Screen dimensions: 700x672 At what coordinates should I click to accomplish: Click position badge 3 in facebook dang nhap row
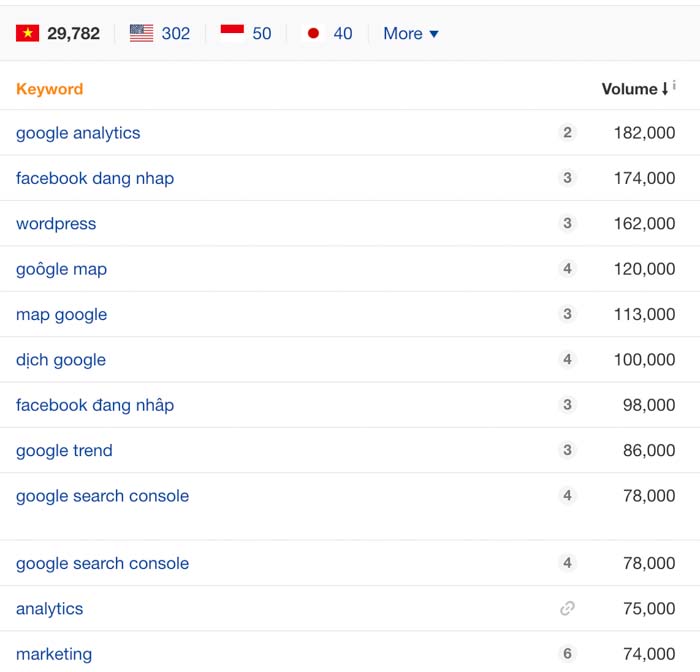click(x=567, y=178)
